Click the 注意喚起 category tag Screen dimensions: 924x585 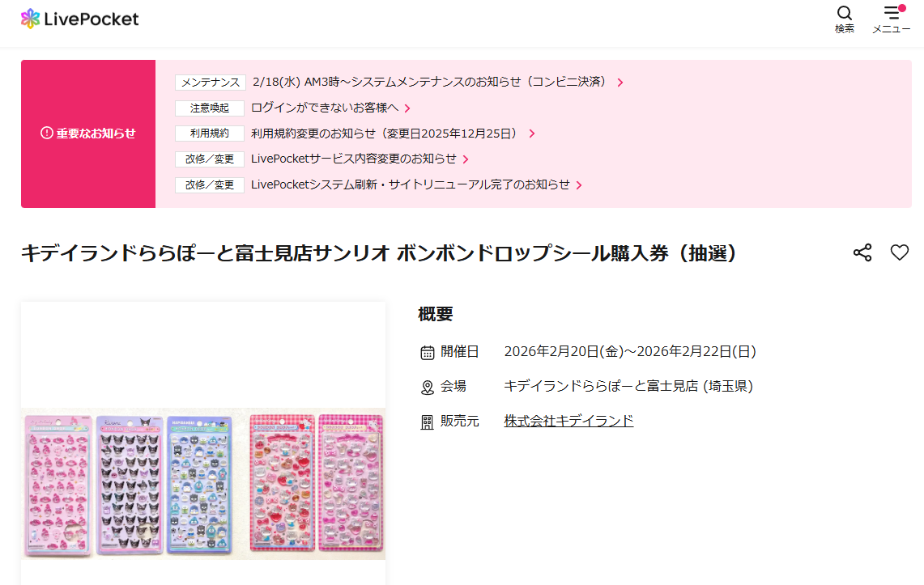coord(210,108)
